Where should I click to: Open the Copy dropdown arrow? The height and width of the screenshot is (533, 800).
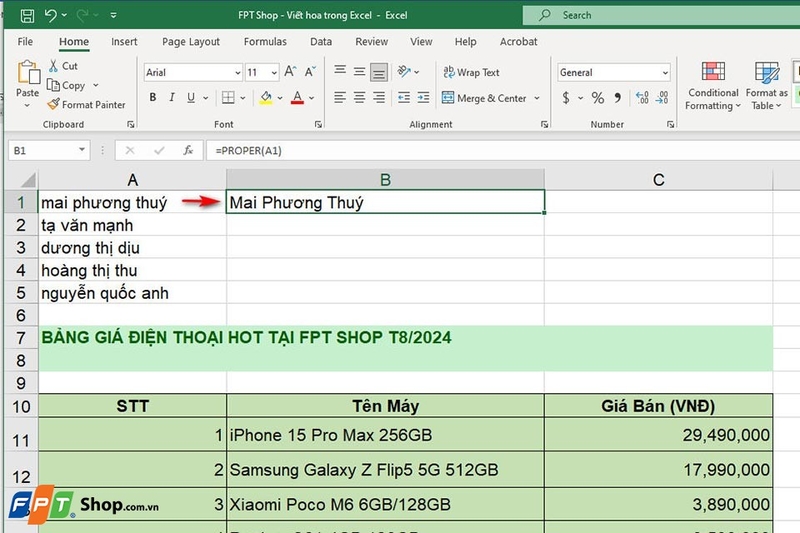coord(95,85)
